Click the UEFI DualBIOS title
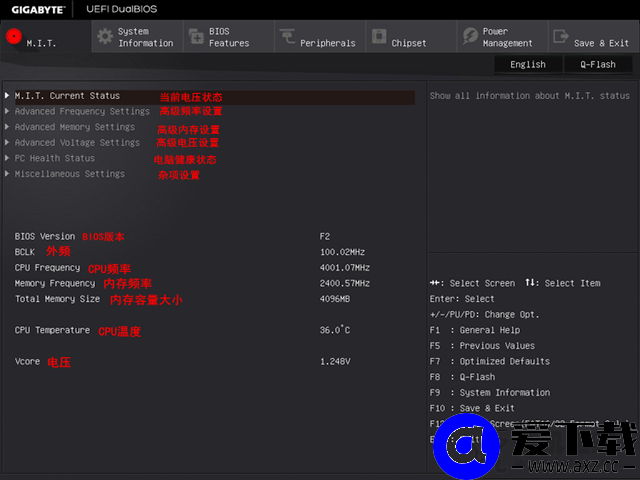Screen dimensions: 640x480 [x=122, y=9]
